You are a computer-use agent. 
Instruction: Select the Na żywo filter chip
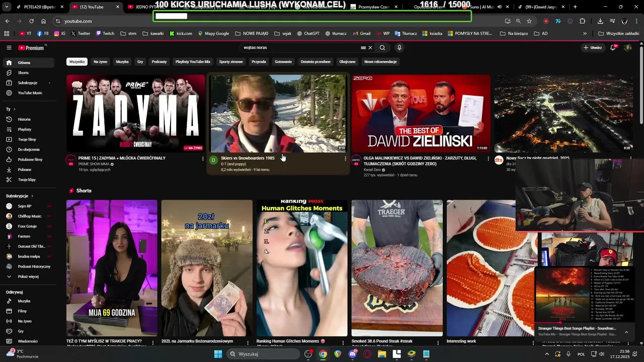[x=100, y=62]
